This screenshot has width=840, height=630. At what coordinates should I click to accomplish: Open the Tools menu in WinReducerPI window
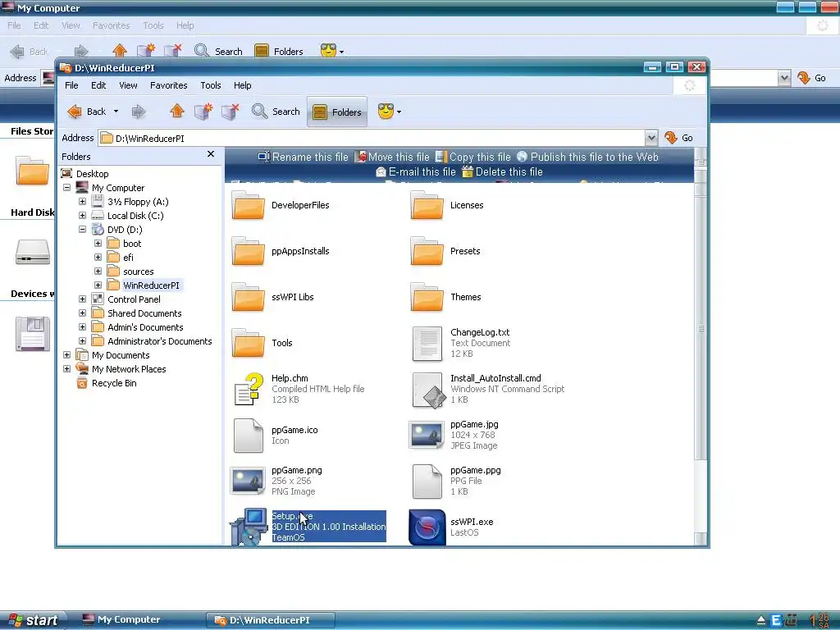coord(211,85)
